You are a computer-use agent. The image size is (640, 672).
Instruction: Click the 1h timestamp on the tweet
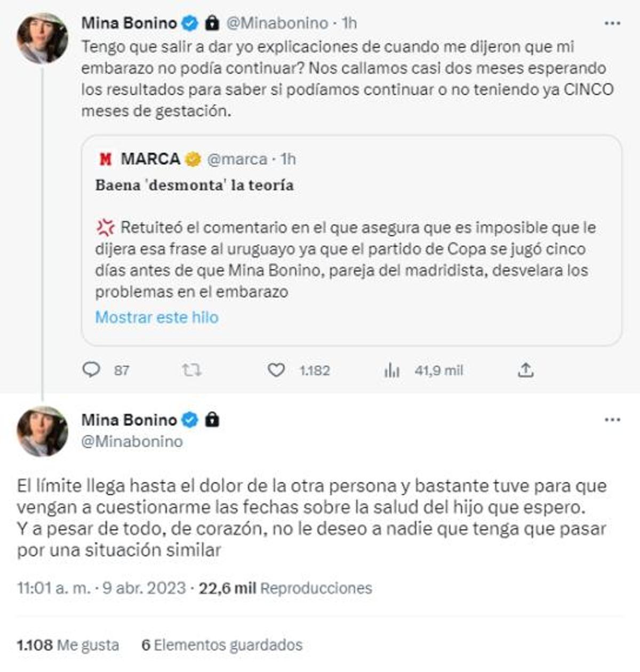(x=349, y=22)
